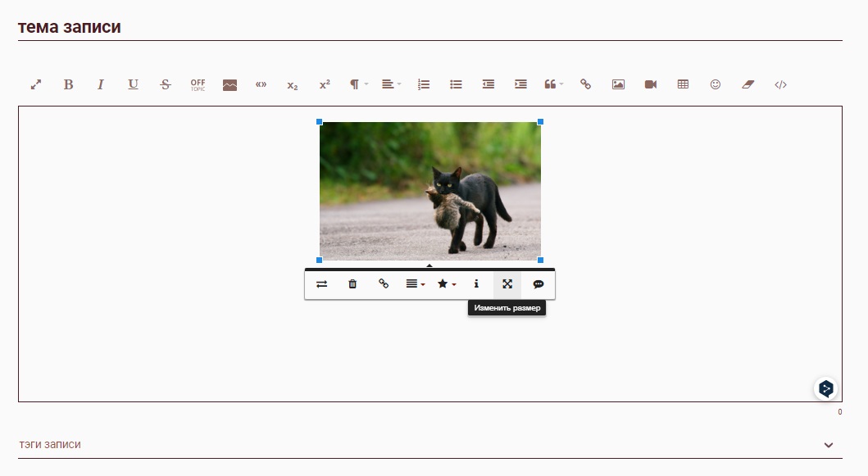Delete image with trash icon
868x476 pixels.
[x=352, y=284]
